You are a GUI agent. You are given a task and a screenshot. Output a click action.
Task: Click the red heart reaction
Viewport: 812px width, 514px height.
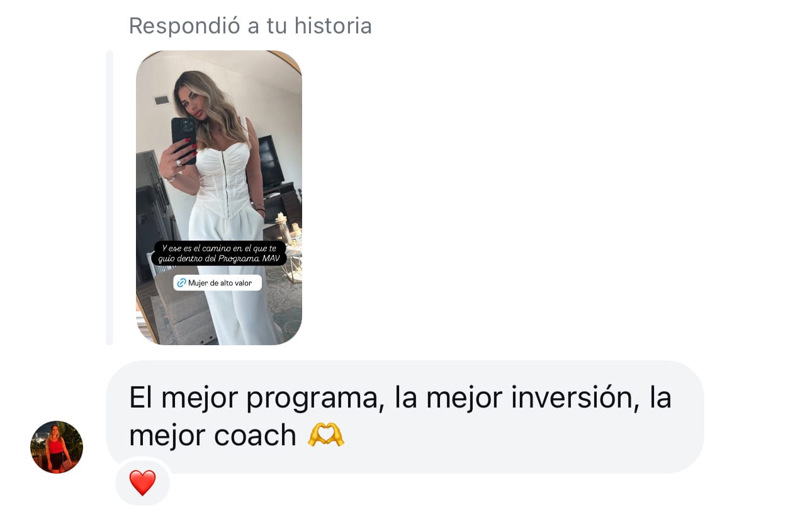coord(142,483)
